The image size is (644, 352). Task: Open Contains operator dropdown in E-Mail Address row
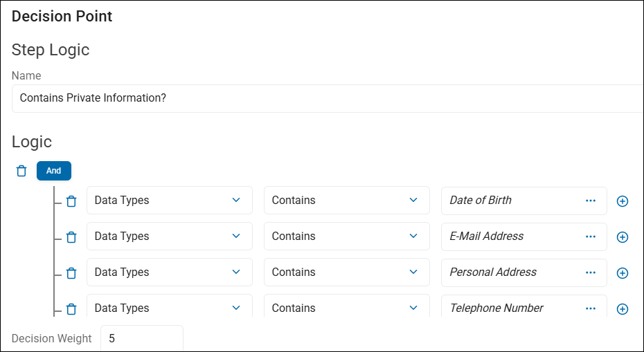(x=346, y=237)
